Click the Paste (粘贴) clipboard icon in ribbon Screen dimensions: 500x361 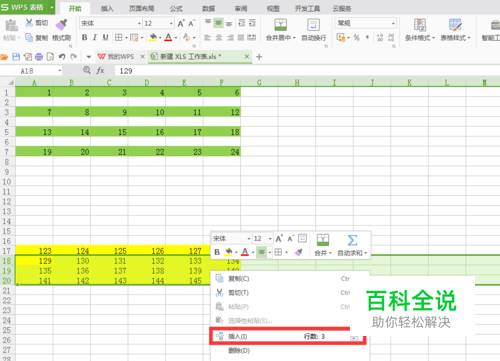(x=11, y=25)
